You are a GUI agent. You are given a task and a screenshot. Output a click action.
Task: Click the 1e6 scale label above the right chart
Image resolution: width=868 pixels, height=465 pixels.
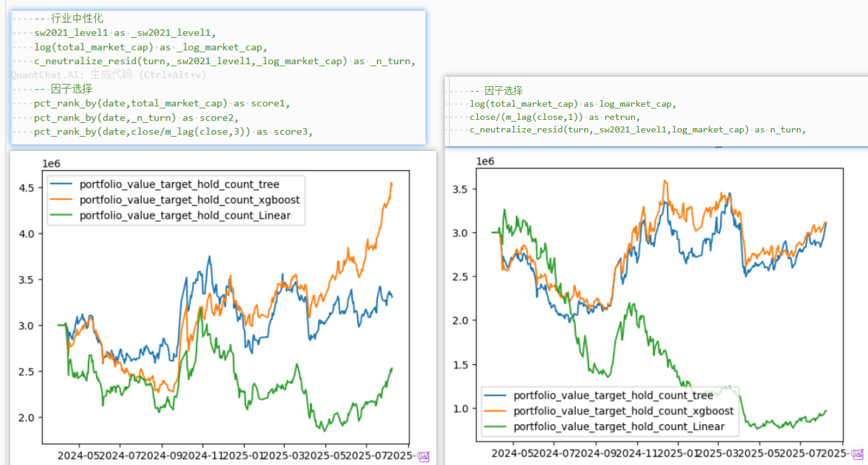tap(485, 162)
